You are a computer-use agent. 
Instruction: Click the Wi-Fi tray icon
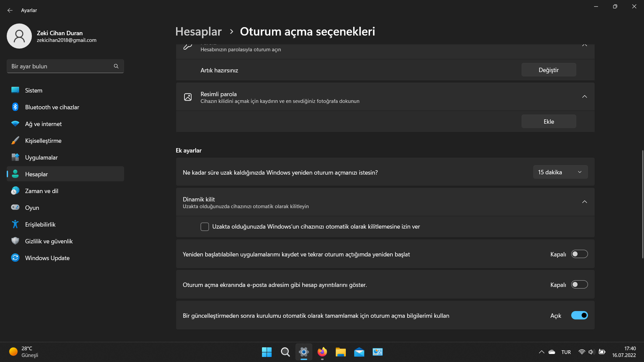click(582, 352)
